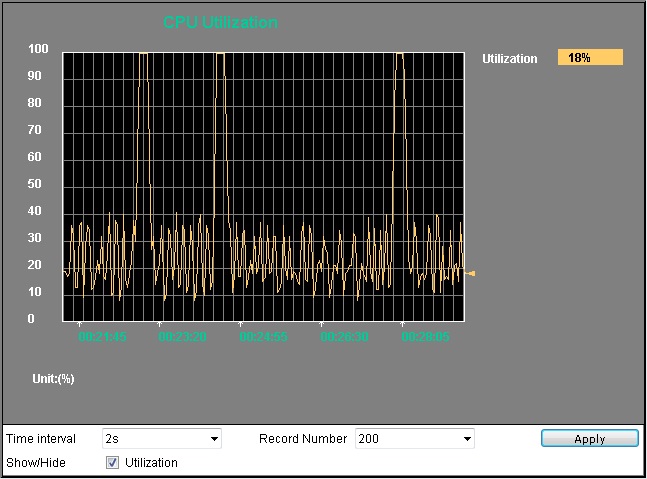Click the Utilization legend label beside 18%
Viewport: 647px width, 479px height.
(509, 59)
